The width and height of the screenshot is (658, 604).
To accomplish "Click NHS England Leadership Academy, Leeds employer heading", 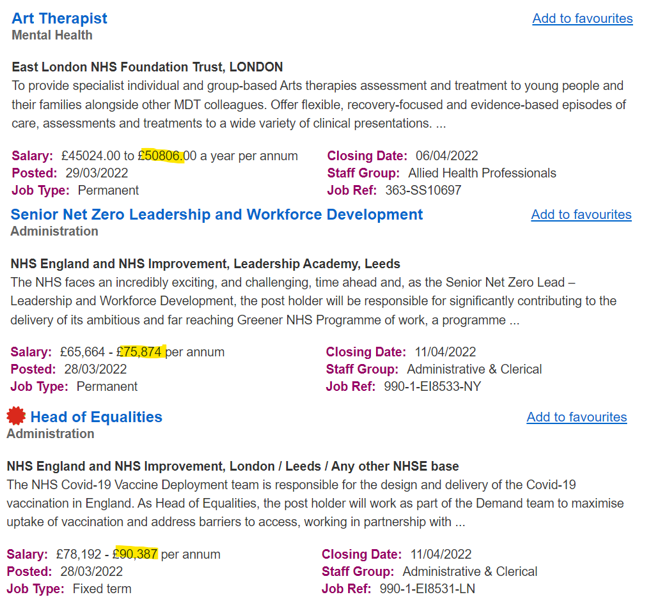I will [x=205, y=264].
